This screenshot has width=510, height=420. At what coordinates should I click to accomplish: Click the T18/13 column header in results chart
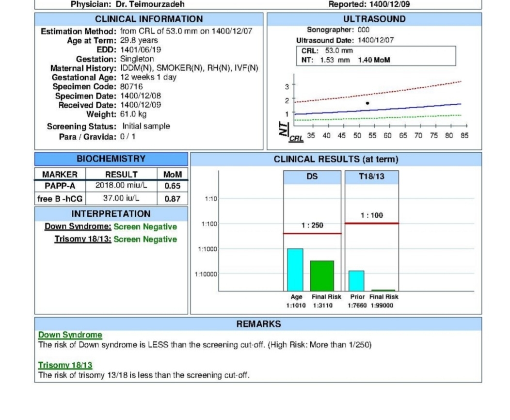point(371,177)
